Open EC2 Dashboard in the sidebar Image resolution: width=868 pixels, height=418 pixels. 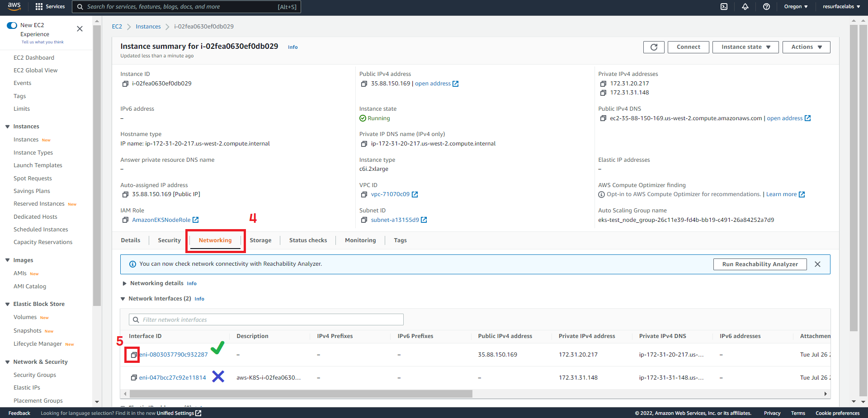click(34, 58)
